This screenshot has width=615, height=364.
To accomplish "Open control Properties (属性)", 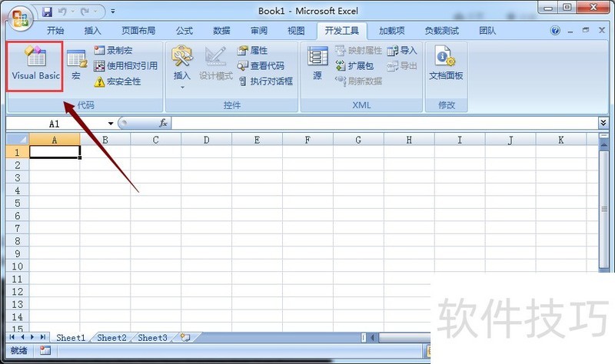I will [252, 50].
